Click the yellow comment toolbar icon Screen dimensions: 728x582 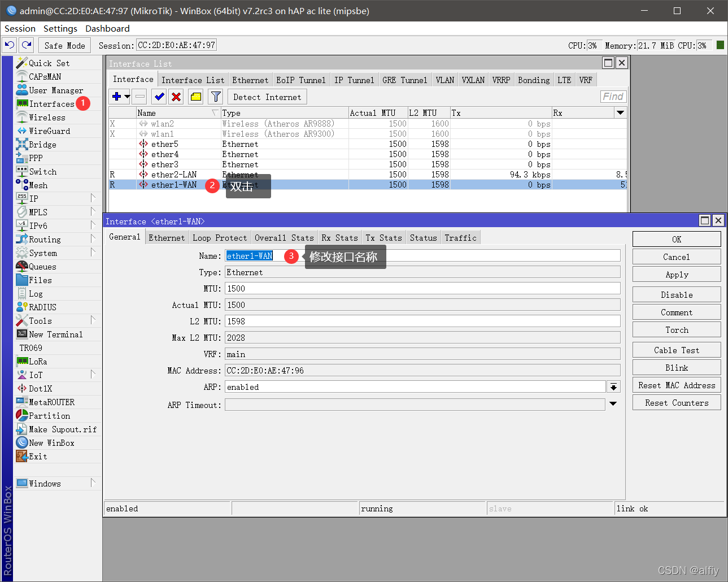tap(196, 97)
